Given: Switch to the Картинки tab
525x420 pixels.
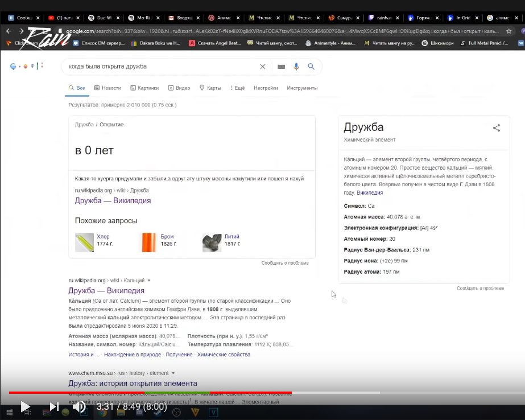Looking at the screenshot, I should 144,88.
